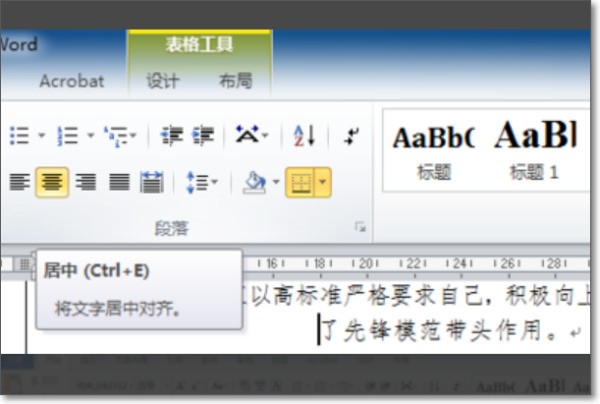Sort text with the A-Z sort icon
The height and width of the screenshot is (404, 600).
tap(305, 135)
